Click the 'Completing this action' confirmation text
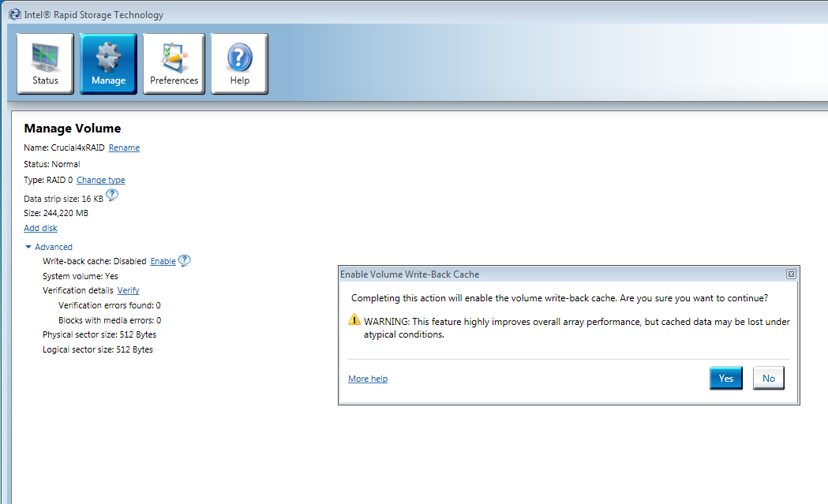Screen dimensions: 828x504 560,298
